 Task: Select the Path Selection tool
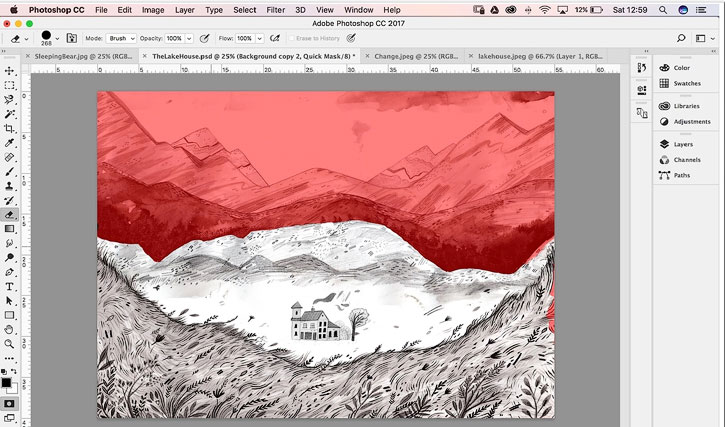[x=9, y=301]
